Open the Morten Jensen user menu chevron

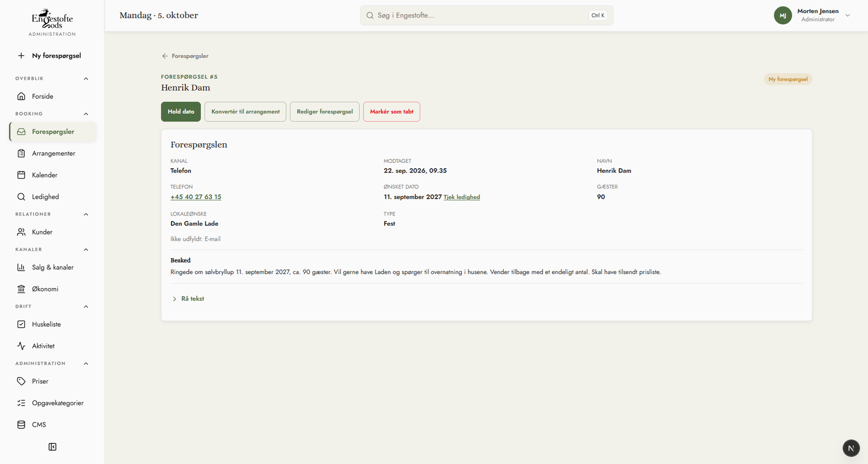[x=847, y=15]
